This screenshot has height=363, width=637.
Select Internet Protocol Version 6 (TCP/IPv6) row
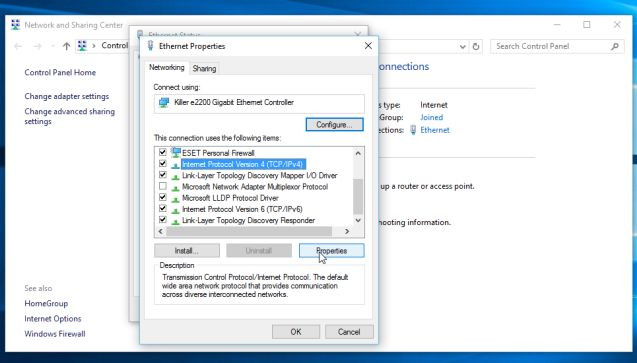click(242, 209)
